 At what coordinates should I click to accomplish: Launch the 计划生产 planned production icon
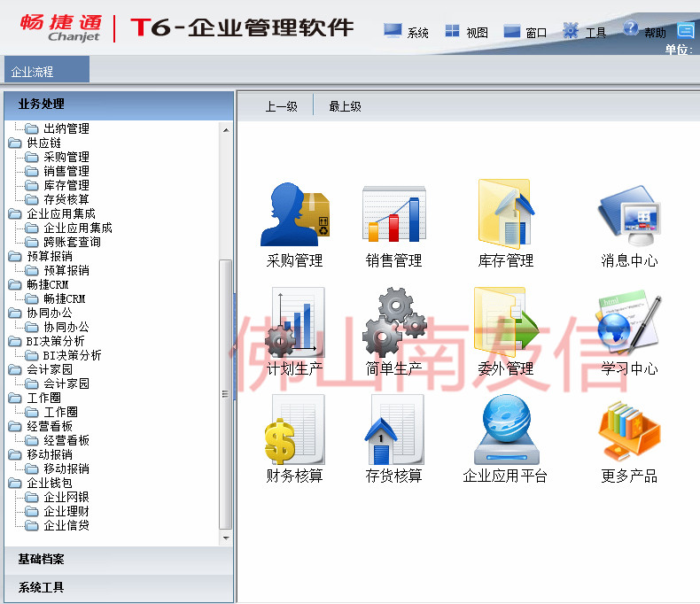295,322
